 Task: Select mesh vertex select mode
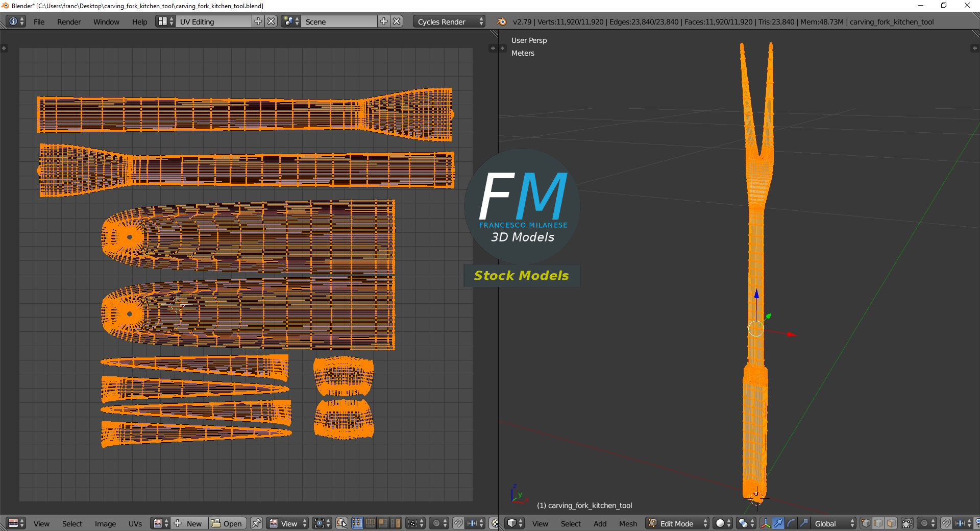[x=866, y=523]
